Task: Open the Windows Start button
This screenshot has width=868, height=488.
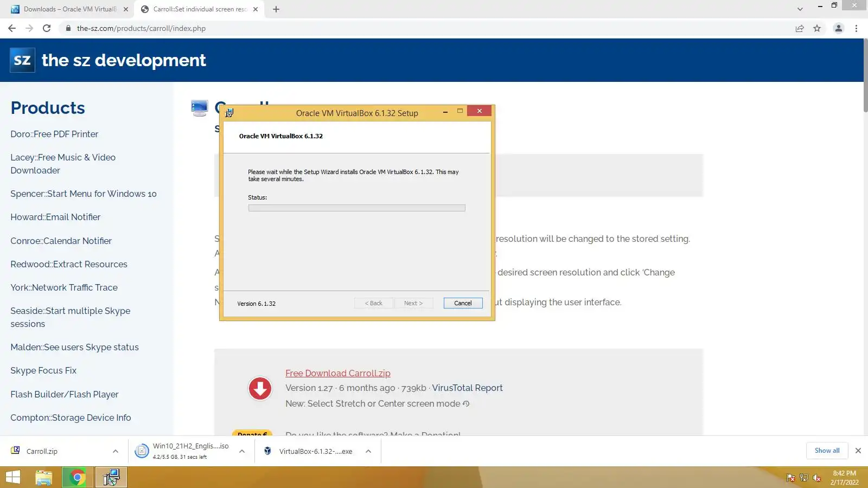Action: tap(13, 477)
